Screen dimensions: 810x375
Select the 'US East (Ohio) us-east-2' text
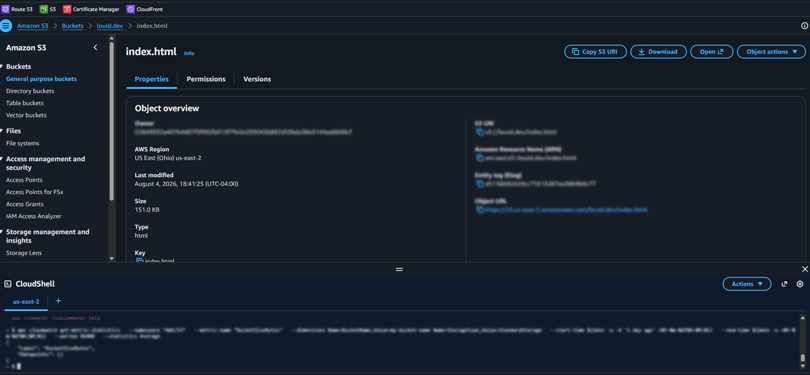point(168,158)
